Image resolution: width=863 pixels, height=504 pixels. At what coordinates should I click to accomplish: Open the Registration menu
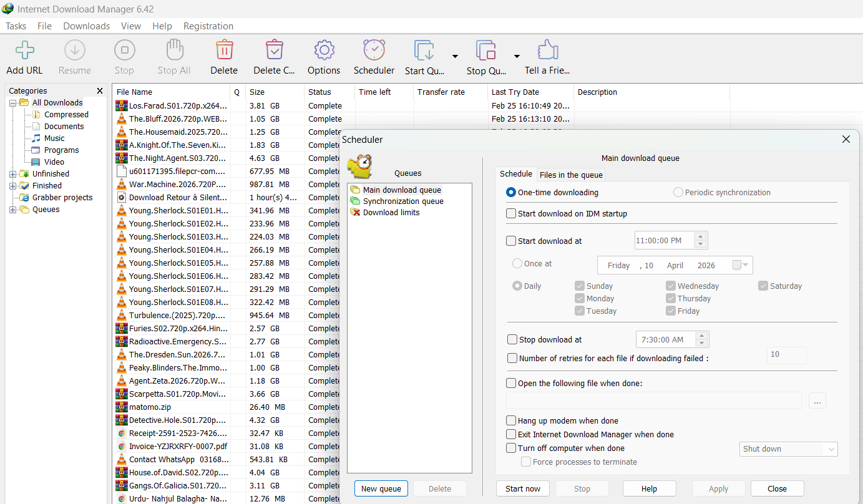pos(208,26)
